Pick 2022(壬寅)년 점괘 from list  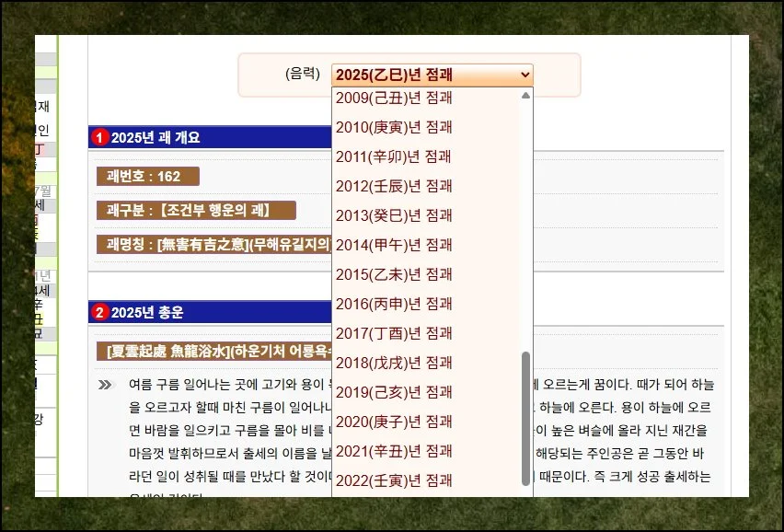(394, 480)
